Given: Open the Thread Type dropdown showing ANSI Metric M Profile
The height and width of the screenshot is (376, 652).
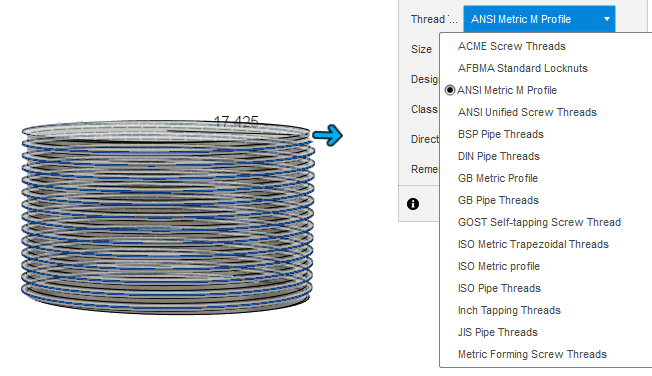Looking at the screenshot, I should (x=539, y=19).
